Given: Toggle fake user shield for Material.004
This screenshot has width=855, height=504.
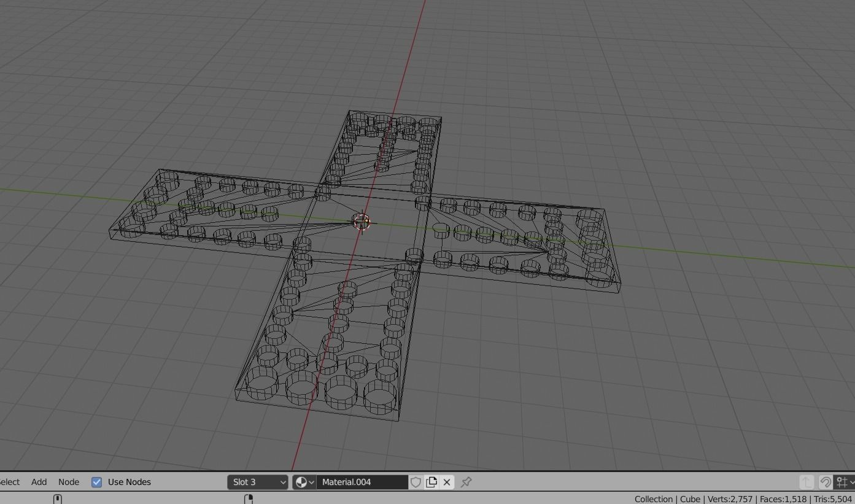Looking at the screenshot, I should pos(416,482).
